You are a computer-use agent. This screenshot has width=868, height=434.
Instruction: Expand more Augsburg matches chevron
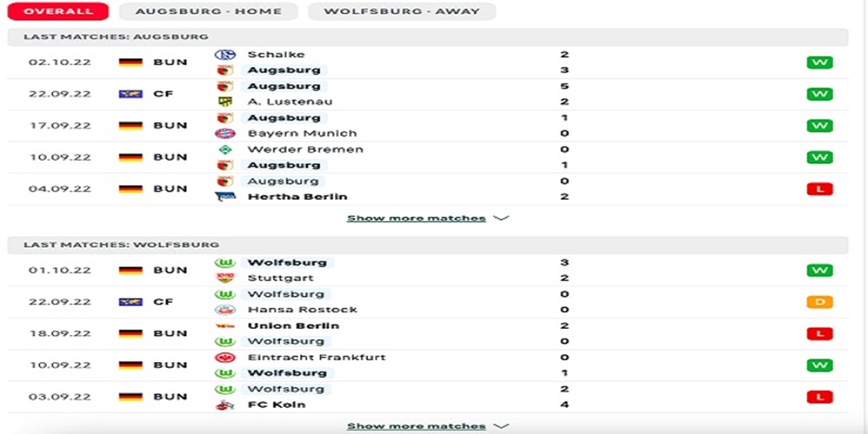[501, 218]
